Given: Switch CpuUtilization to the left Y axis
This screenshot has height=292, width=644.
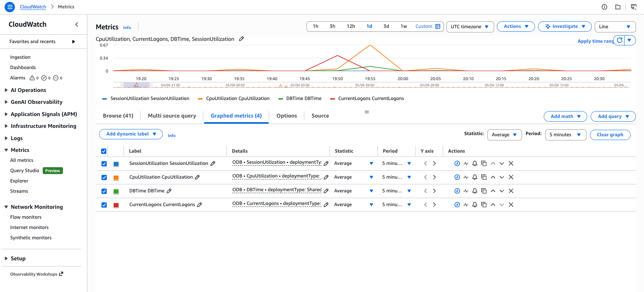Looking at the screenshot, I should tap(426, 177).
